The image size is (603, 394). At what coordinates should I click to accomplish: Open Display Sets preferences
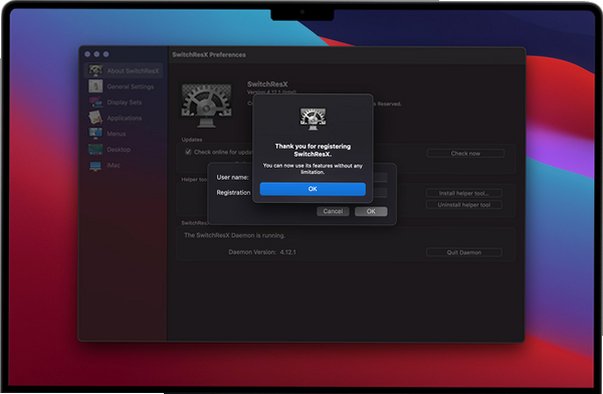[124, 102]
